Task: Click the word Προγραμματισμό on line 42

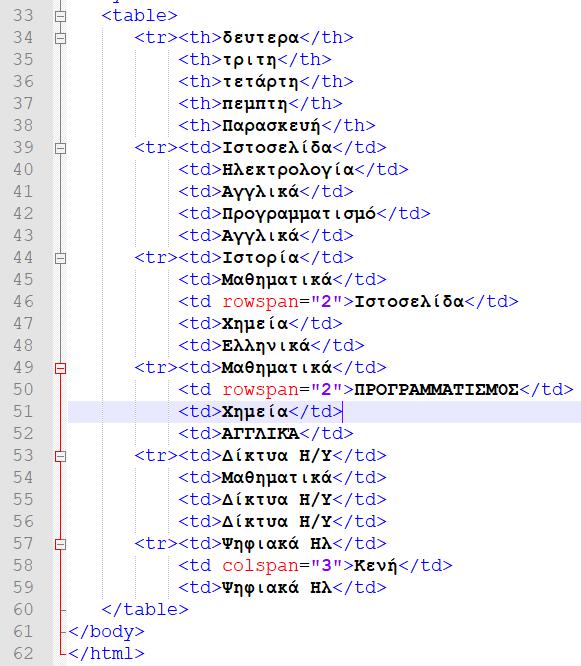Action: 299,214
